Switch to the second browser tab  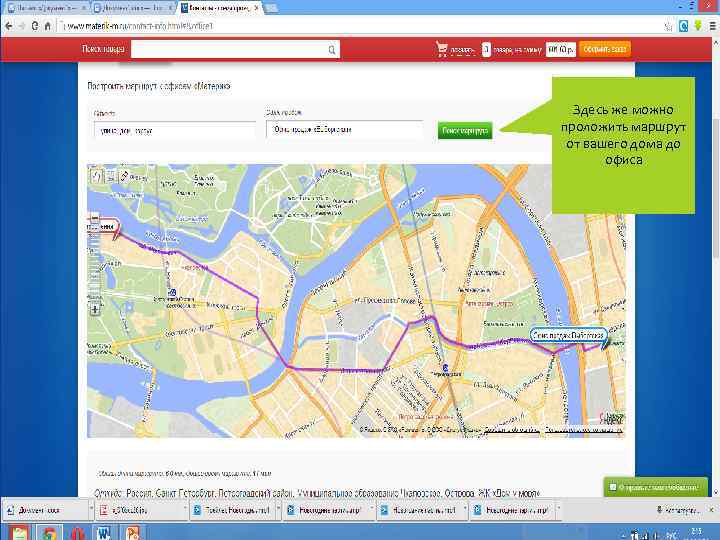tap(132, 8)
